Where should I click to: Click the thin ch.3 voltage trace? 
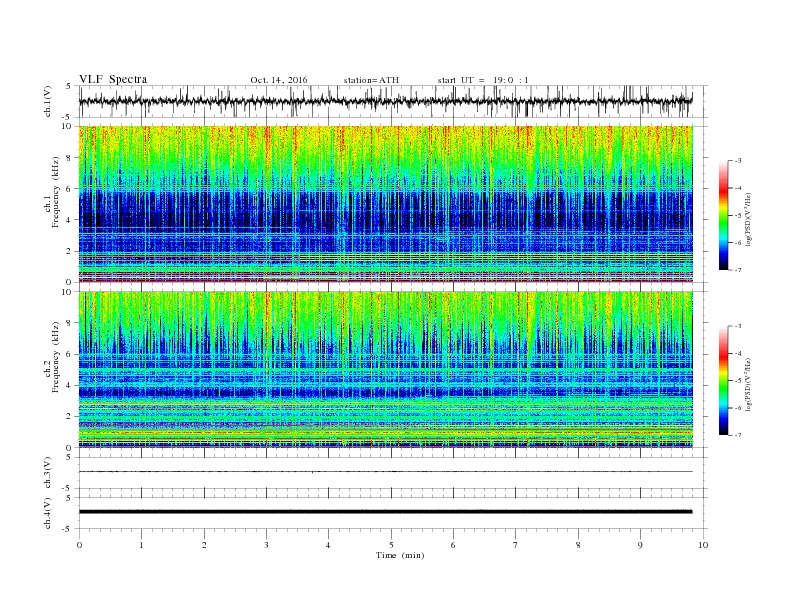click(385, 472)
